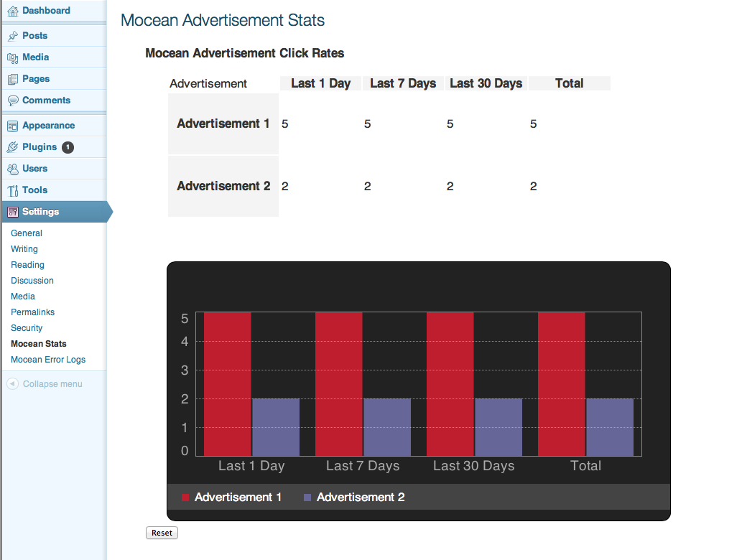Click the Last 30 Days column header
This screenshot has height=560, width=742.
coord(486,83)
